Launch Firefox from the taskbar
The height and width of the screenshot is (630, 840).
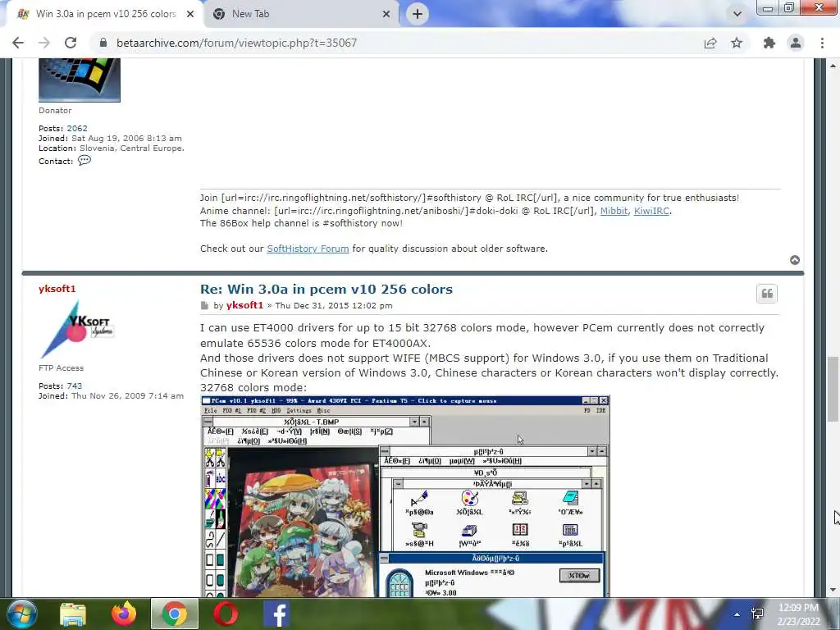(124, 614)
